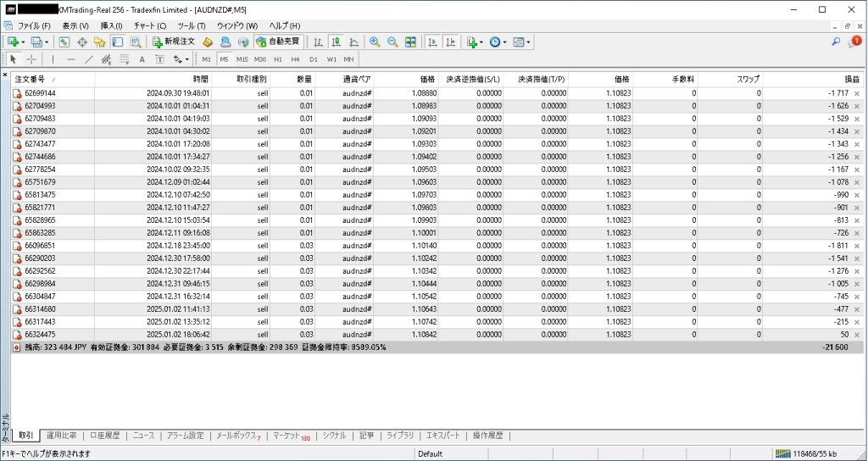The image size is (868, 461).
Task: Click the zoom in magnifier icon
Action: coord(375,42)
